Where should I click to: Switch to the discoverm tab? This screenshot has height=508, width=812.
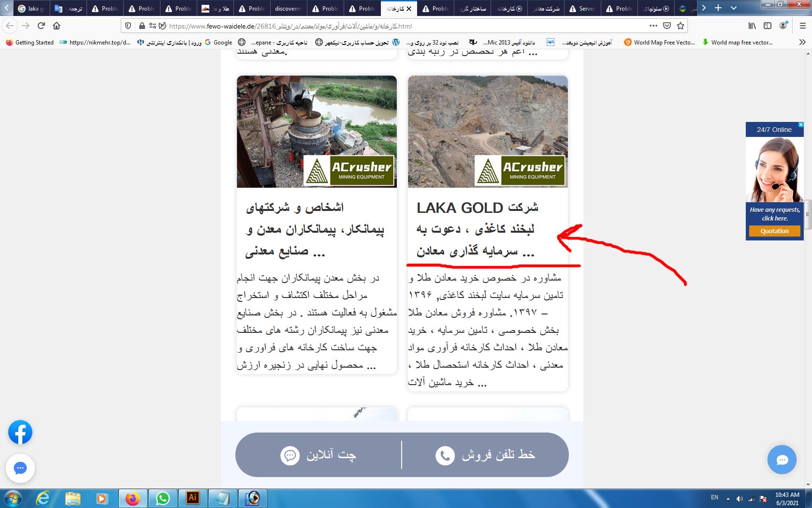click(x=288, y=8)
